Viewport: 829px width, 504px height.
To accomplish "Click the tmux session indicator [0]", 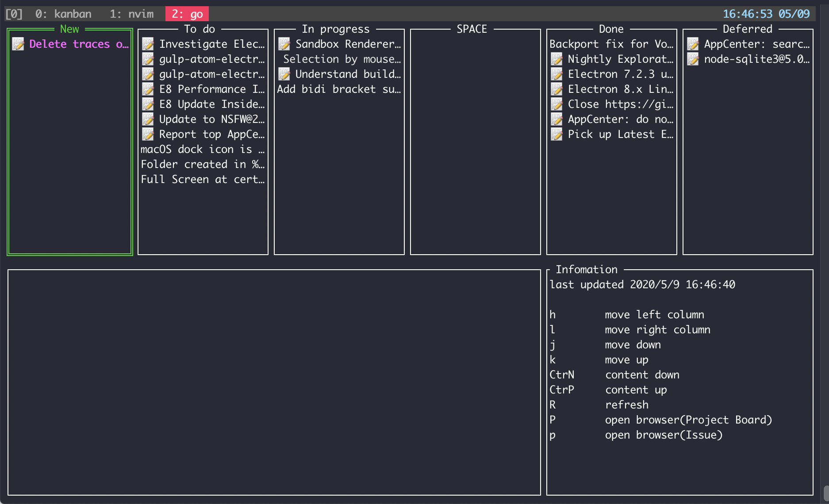I will click(x=14, y=14).
